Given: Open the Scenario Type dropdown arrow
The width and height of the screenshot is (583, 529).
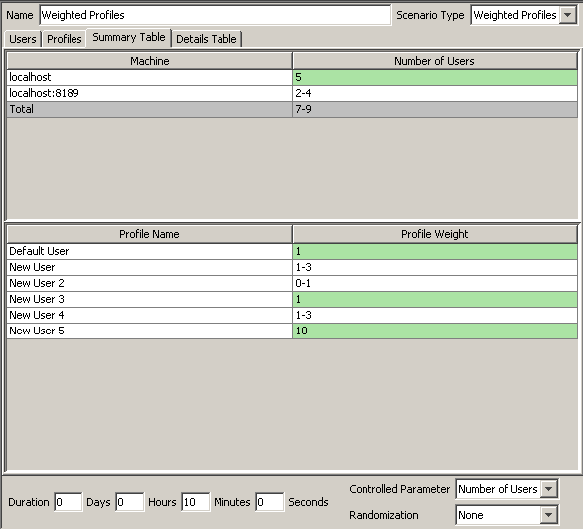Looking at the screenshot, I should coord(567,15).
